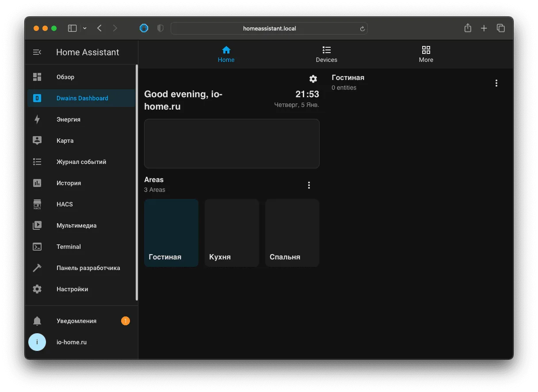Open the Карта map icon
Image resolution: width=538 pixels, height=392 pixels.
(x=37, y=141)
